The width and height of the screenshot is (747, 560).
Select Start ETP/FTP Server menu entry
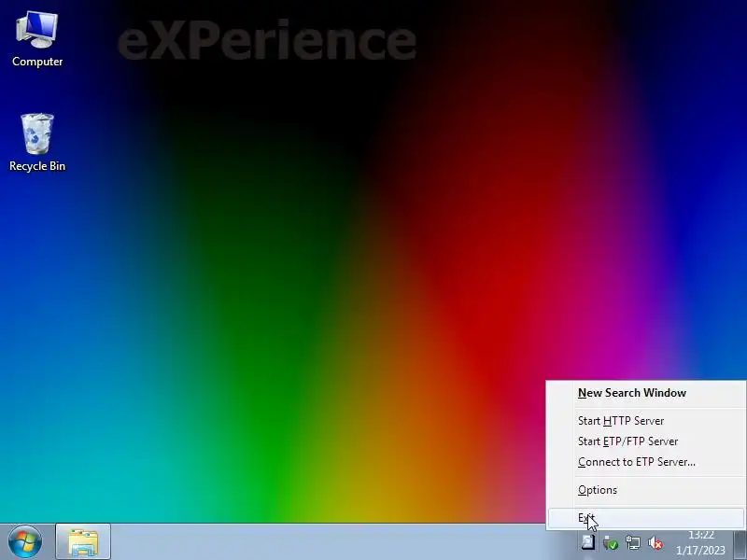coord(646,441)
